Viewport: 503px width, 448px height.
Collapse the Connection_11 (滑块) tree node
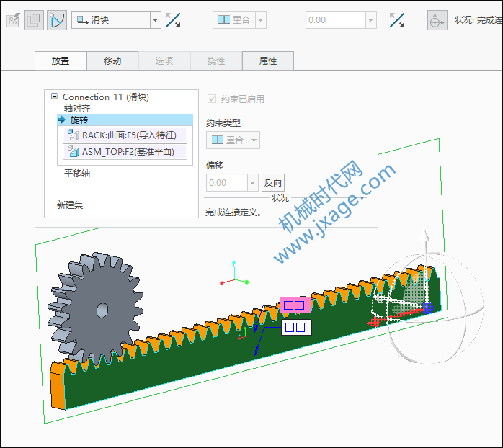(55, 97)
